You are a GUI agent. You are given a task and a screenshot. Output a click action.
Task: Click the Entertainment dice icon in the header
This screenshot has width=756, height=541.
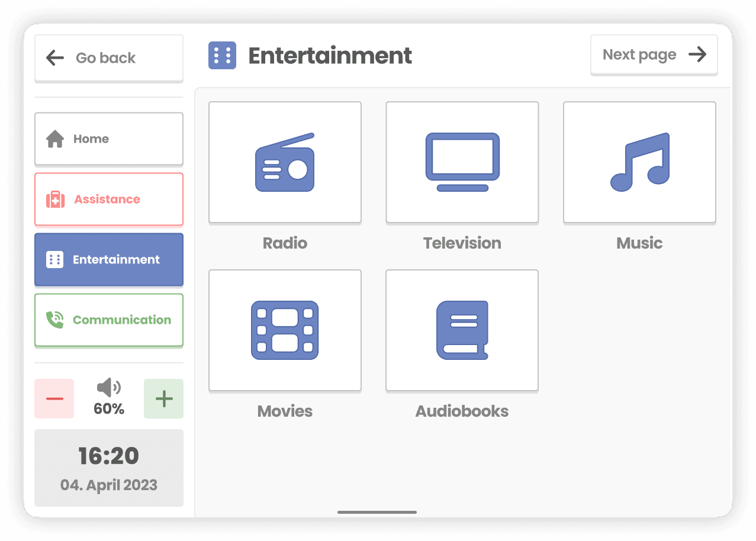click(222, 54)
